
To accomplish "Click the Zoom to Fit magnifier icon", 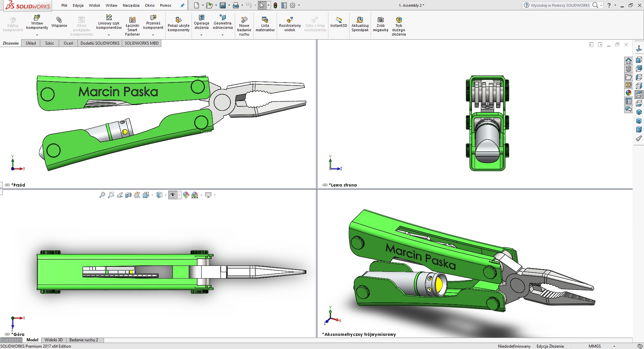I will tap(102, 195).
